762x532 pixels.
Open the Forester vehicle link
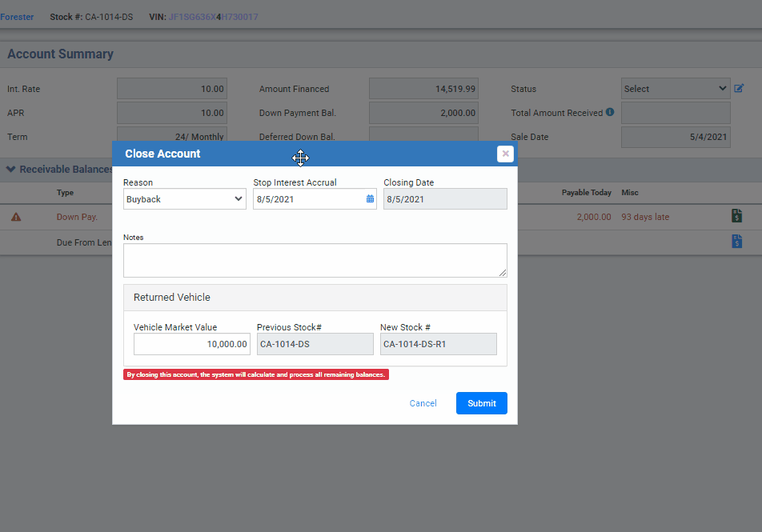pos(17,17)
